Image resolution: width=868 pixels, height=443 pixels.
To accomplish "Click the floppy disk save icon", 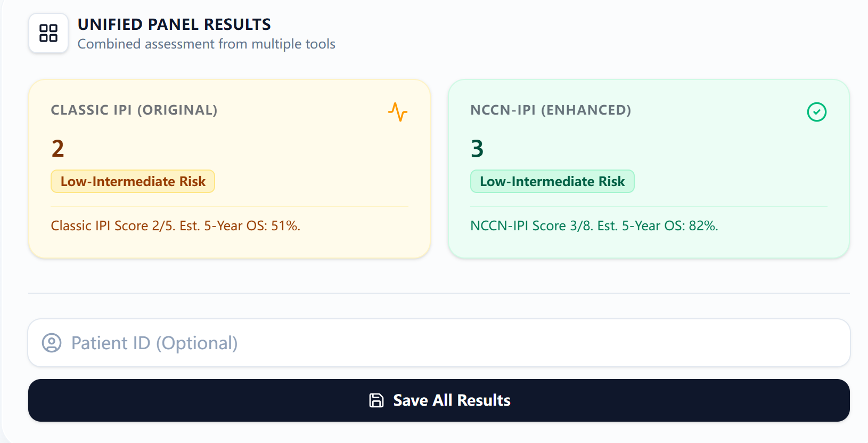I will click(x=376, y=400).
